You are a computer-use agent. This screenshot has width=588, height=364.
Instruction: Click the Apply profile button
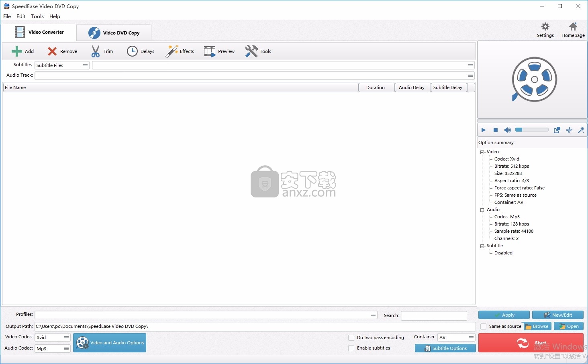(504, 315)
